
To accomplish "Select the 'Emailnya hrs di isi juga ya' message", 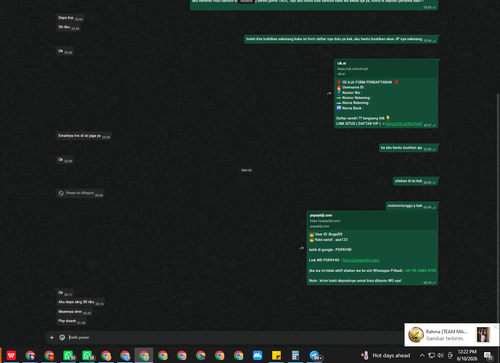I will pyautogui.click(x=84, y=136).
